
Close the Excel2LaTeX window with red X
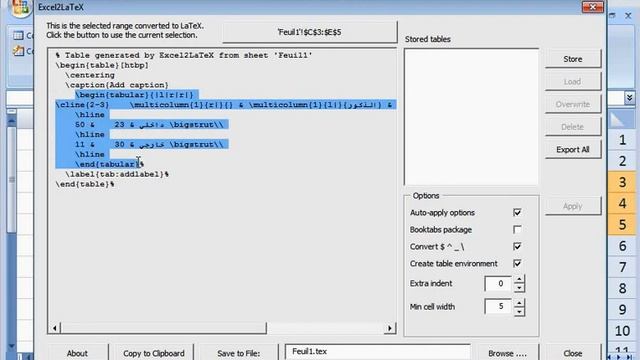tap(593, 7)
